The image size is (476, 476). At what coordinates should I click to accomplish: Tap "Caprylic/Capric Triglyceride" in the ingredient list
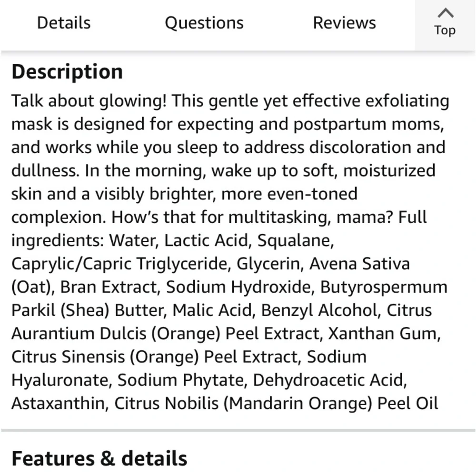click(119, 264)
